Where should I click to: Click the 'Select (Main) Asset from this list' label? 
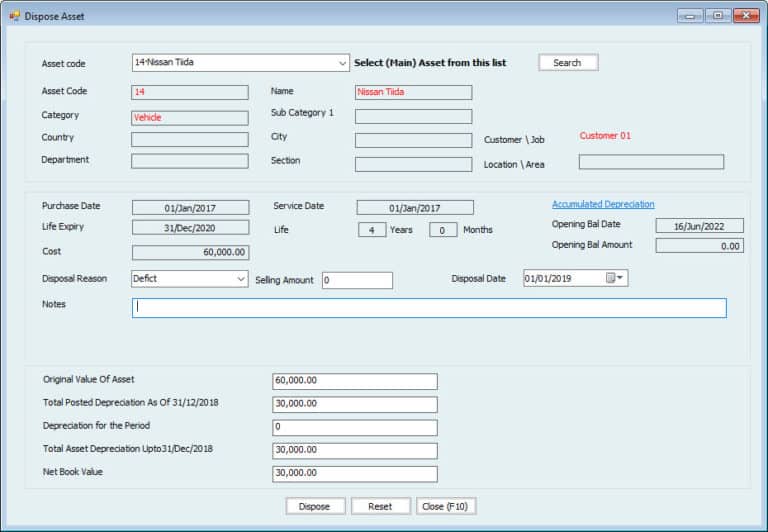pos(430,63)
